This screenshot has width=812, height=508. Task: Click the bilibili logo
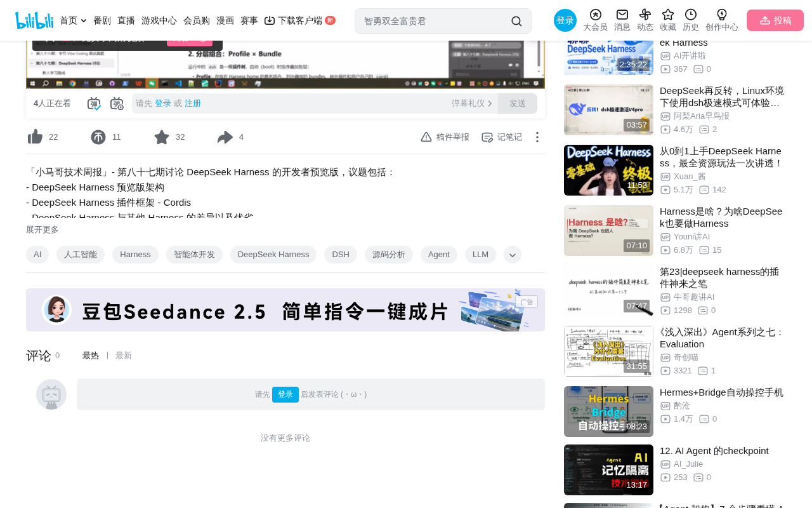(34, 20)
